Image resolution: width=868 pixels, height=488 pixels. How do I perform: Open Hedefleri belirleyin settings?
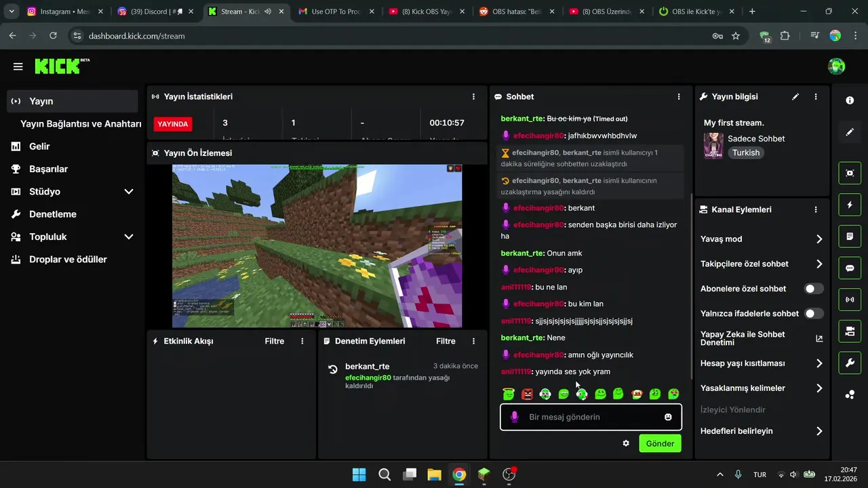[762, 431]
